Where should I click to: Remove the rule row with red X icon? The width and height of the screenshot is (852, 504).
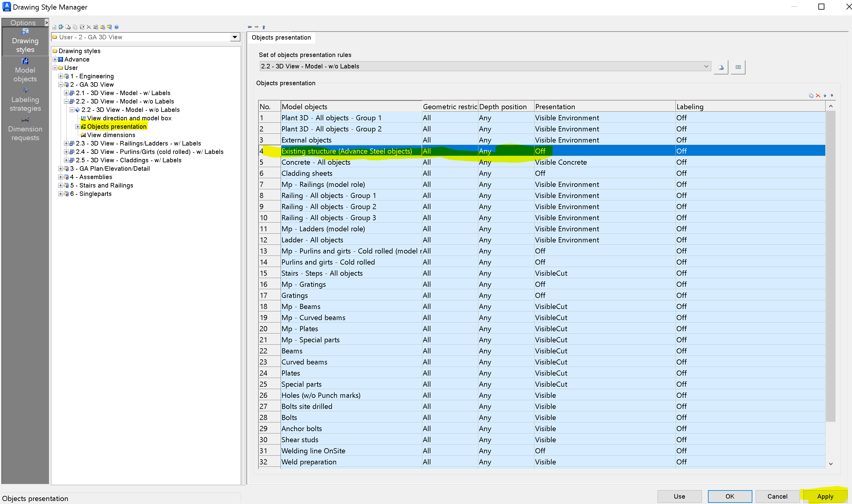(x=818, y=96)
